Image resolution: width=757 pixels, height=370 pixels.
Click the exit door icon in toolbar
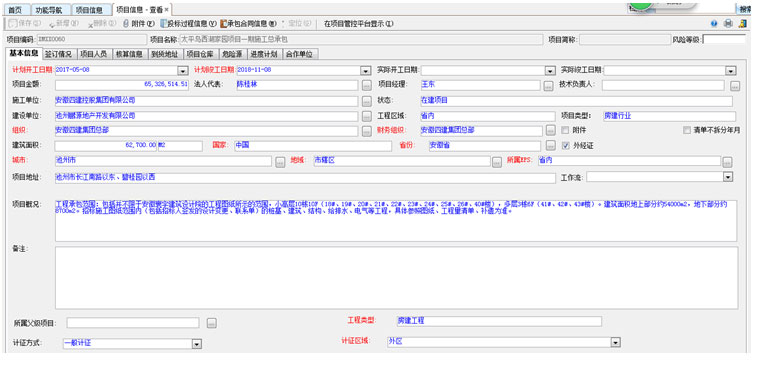743,23
